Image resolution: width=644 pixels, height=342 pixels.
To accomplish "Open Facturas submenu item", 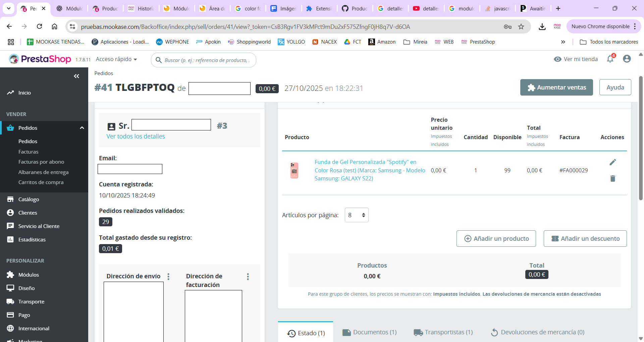I will click(x=29, y=152).
